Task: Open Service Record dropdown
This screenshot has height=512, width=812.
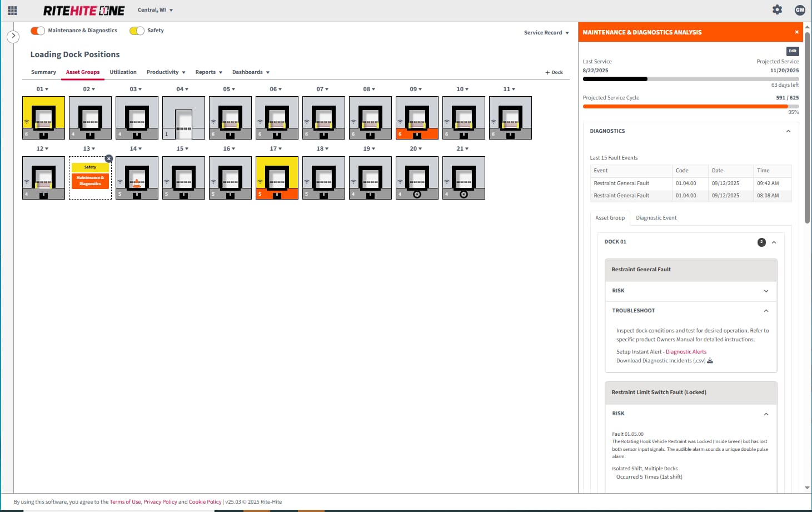Action: click(x=546, y=33)
